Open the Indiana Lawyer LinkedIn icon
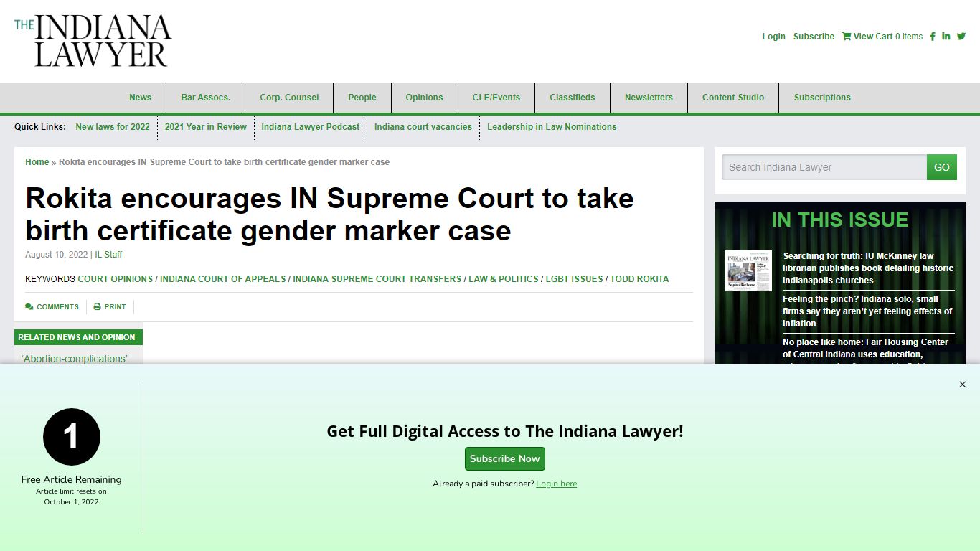Screen dimensions: 980x551 coord(946,37)
